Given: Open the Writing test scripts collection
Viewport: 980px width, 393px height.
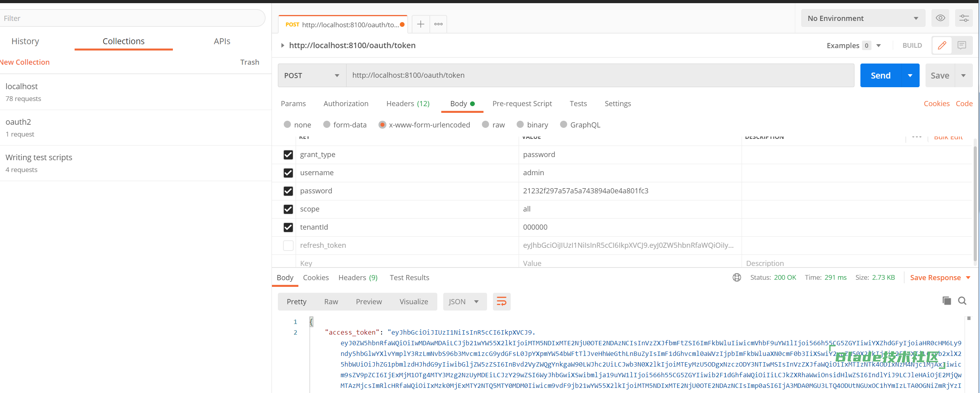Looking at the screenshot, I should (136, 163).
